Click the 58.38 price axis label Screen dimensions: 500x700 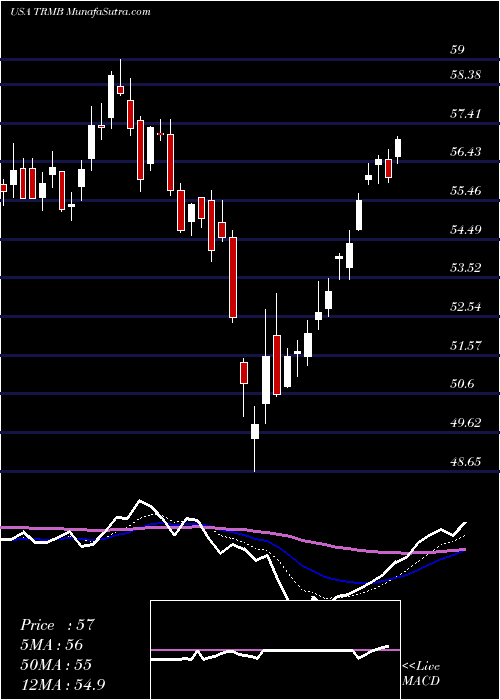[466, 75]
